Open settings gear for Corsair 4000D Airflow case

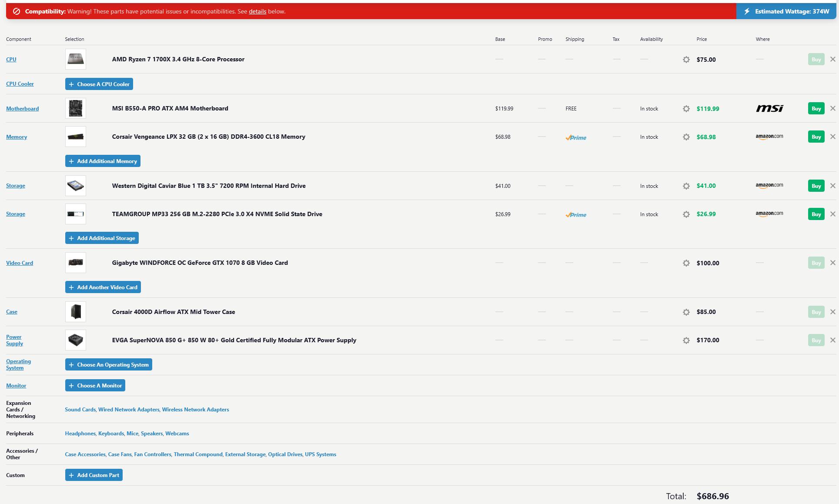click(x=686, y=312)
